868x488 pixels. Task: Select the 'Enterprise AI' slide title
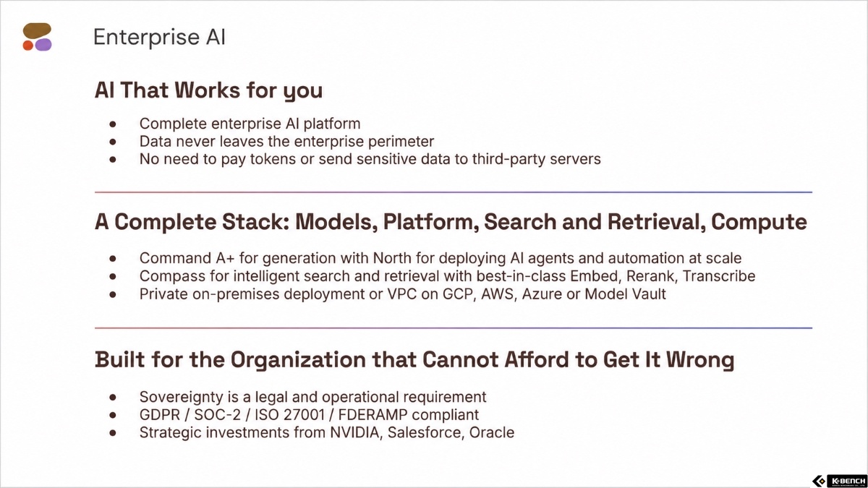pos(159,38)
